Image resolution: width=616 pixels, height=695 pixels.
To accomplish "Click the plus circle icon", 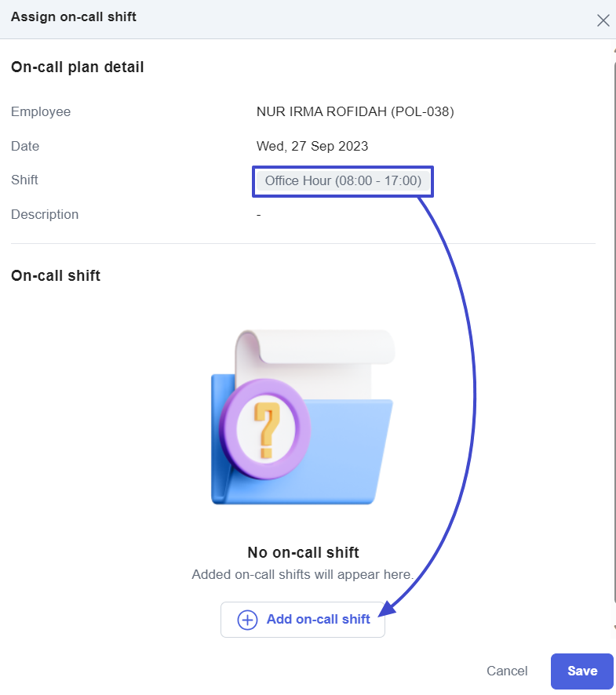I will [x=247, y=620].
